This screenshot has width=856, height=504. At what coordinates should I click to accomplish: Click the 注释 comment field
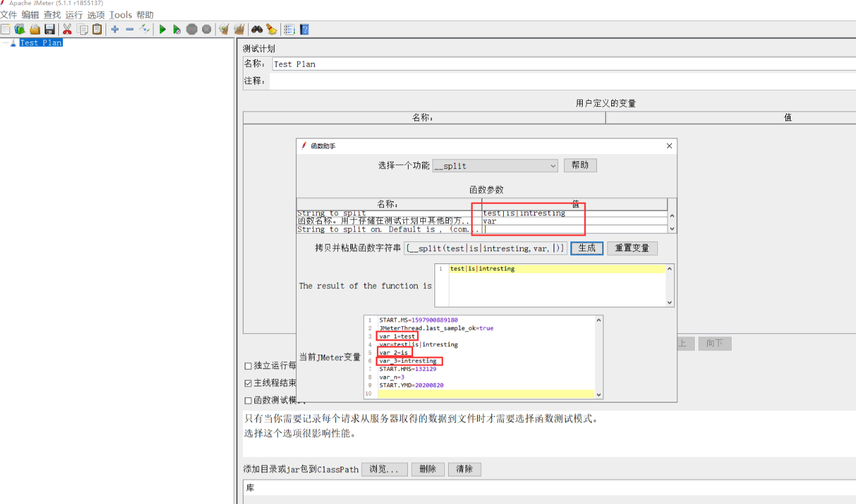click(563, 82)
